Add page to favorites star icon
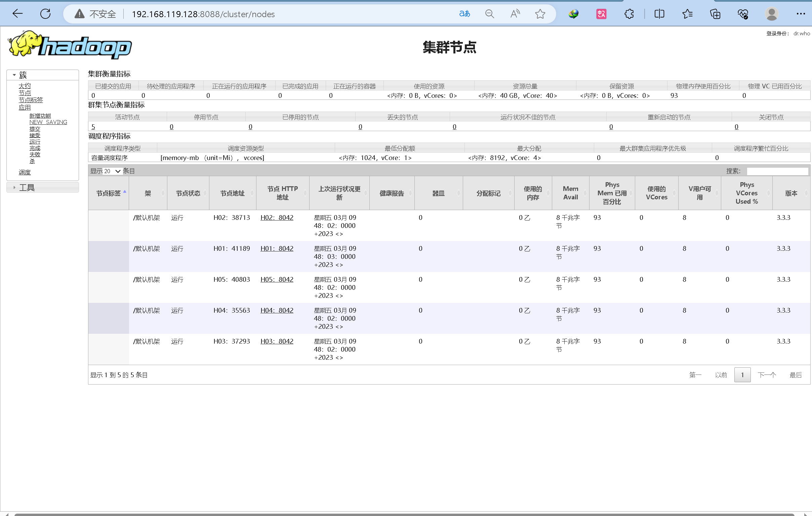Image resolution: width=812 pixels, height=516 pixels. [x=540, y=14]
